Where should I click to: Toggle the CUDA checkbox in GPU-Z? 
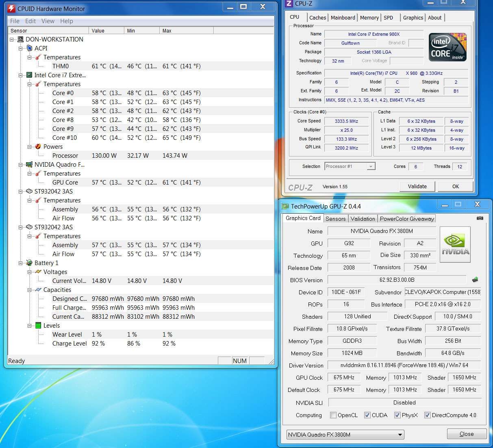pos(367,415)
